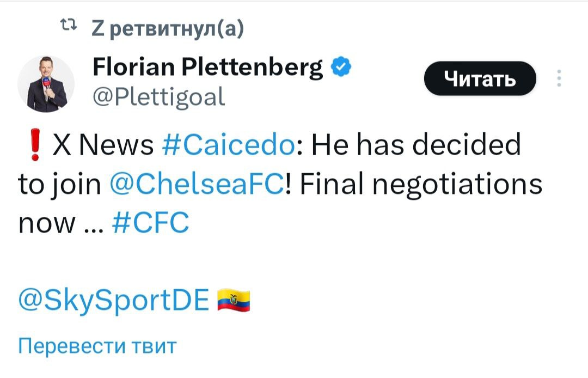588x378 pixels.
Task: Open the @Plettigoal handle
Action: [x=158, y=96]
